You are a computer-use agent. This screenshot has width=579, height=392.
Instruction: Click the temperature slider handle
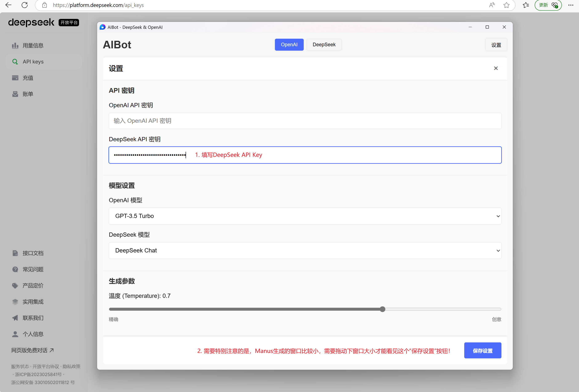click(x=383, y=309)
